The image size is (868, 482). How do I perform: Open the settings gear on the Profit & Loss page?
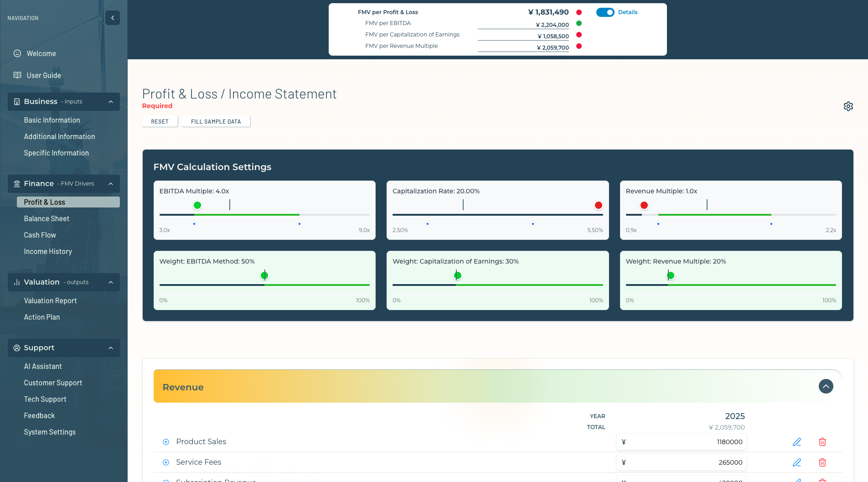(848, 106)
